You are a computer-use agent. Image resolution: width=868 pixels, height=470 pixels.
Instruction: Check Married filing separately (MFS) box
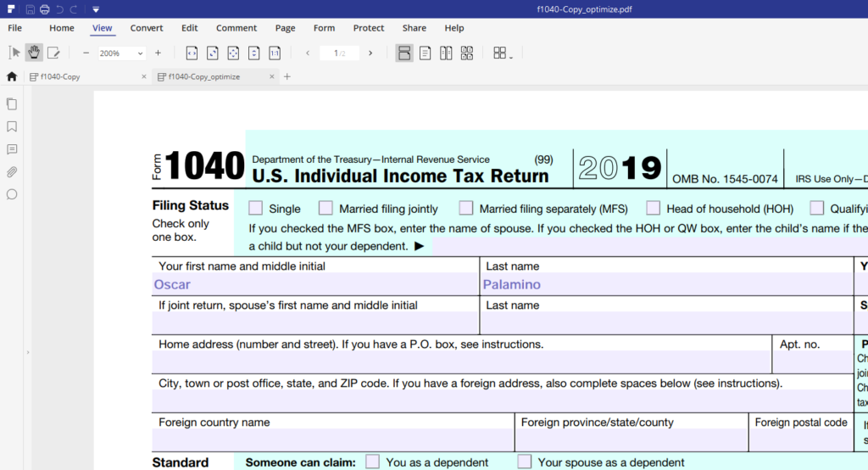point(466,208)
